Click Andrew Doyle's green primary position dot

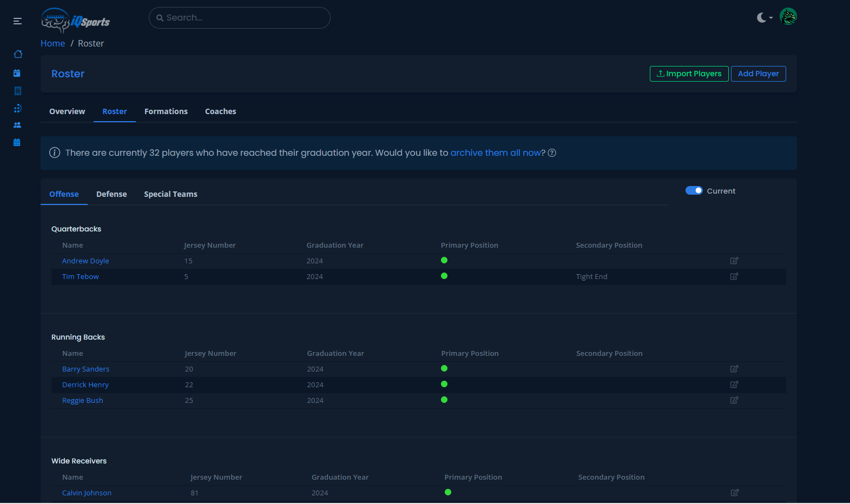tap(444, 260)
